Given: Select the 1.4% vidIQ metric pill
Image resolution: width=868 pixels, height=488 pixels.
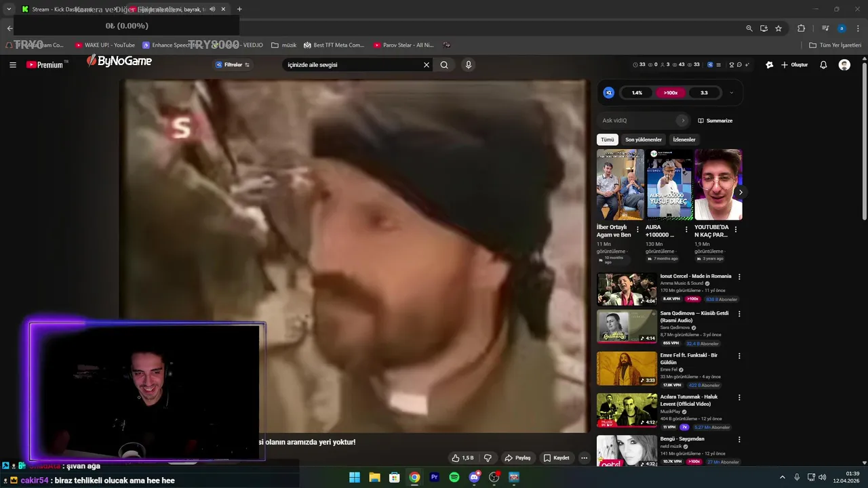Looking at the screenshot, I should coord(637,93).
